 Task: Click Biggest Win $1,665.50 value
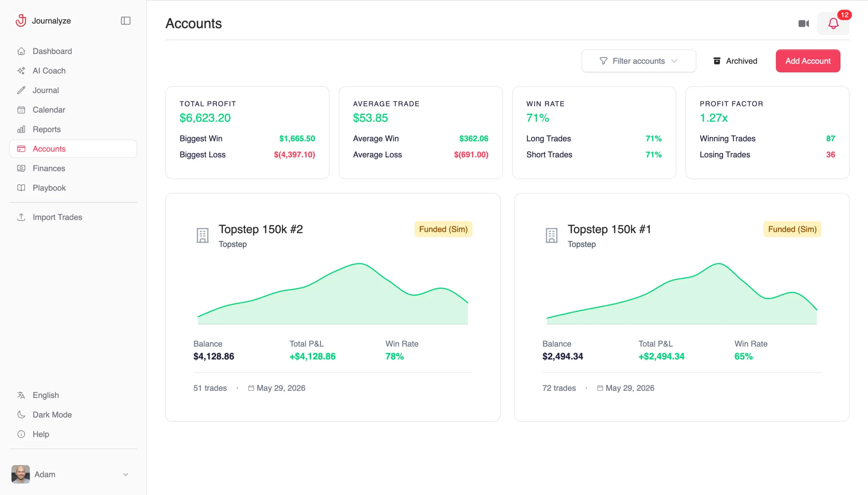pyautogui.click(x=297, y=139)
